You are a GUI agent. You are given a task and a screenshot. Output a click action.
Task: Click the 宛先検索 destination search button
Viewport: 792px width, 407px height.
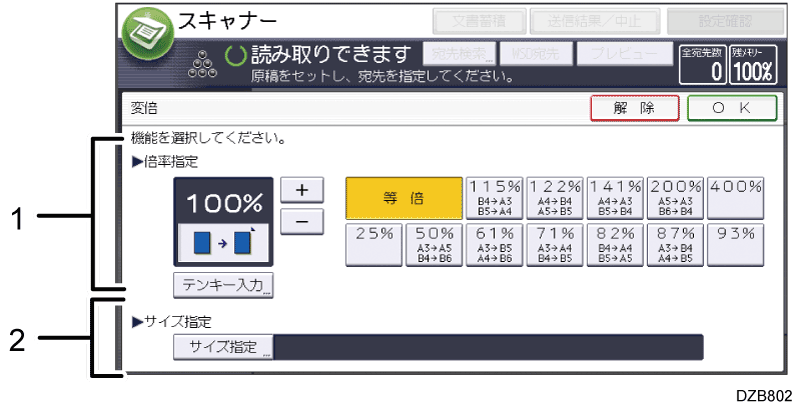coord(459,54)
